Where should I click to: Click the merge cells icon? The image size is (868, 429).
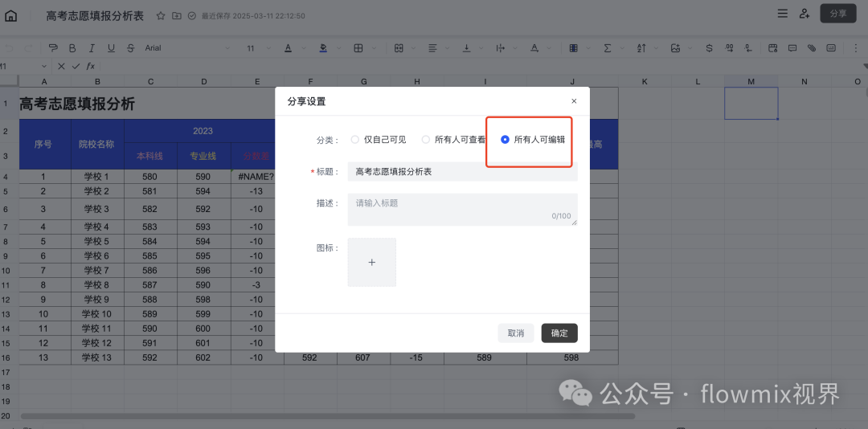tap(398, 48)
